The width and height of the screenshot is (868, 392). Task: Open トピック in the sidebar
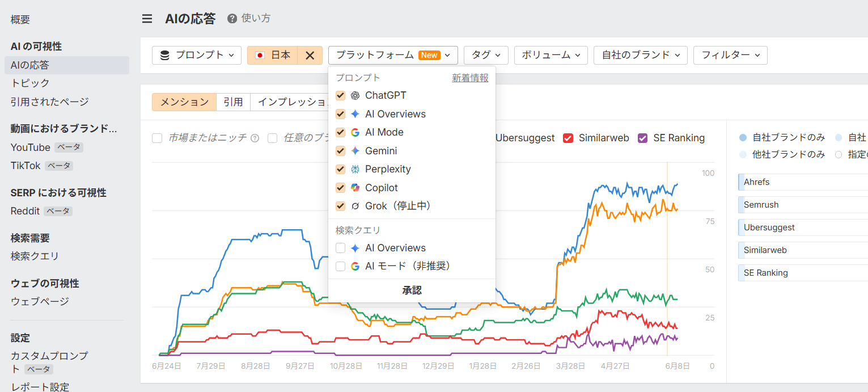pyautogui.click(x=30, y=83)
